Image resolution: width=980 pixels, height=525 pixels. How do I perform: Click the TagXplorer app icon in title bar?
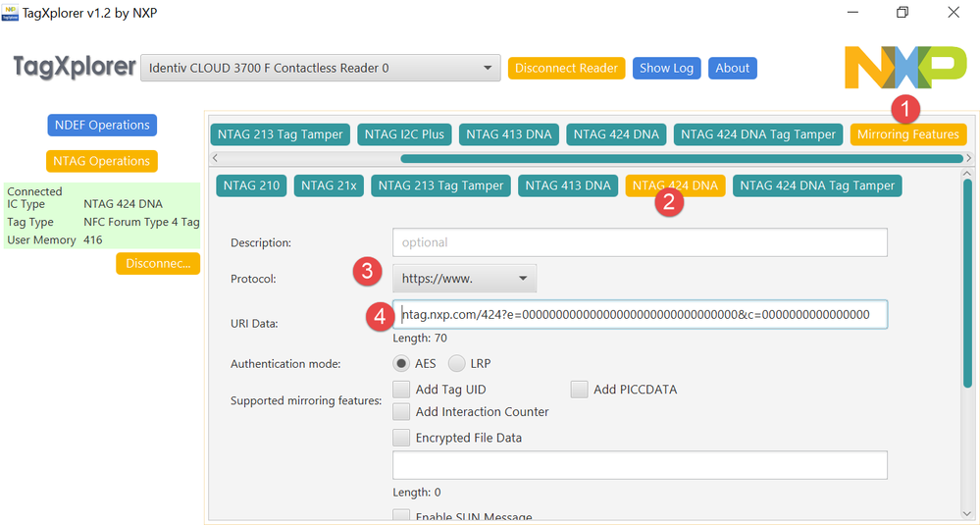click(10, 12)
